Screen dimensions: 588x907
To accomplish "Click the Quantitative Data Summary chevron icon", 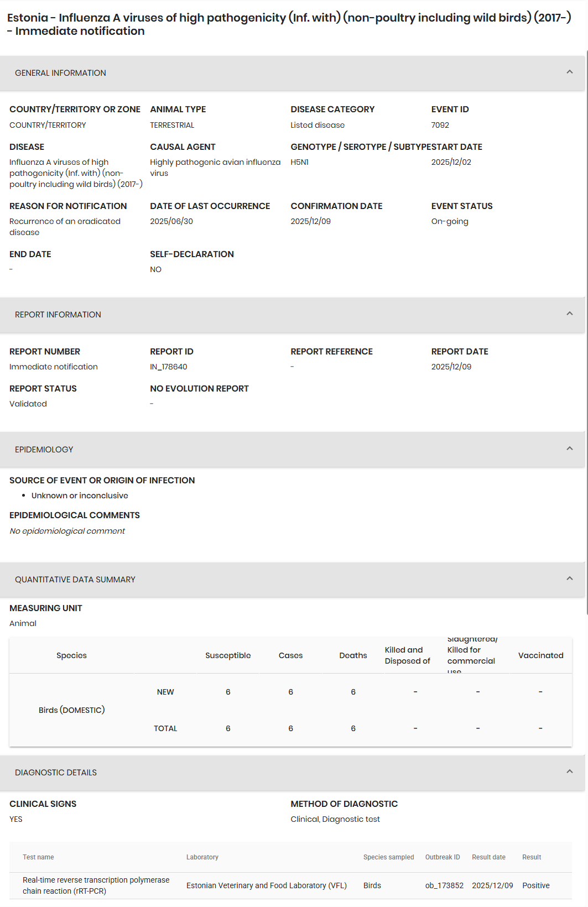I will point(569,578).
